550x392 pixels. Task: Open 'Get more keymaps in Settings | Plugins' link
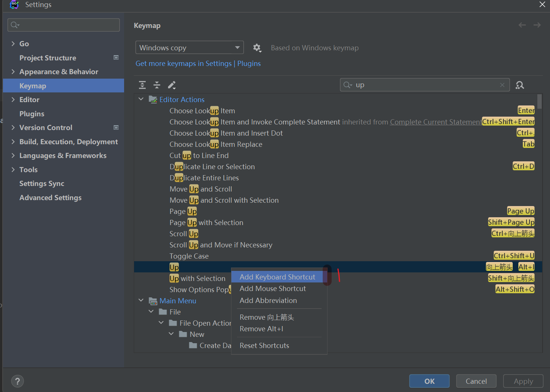198,63
